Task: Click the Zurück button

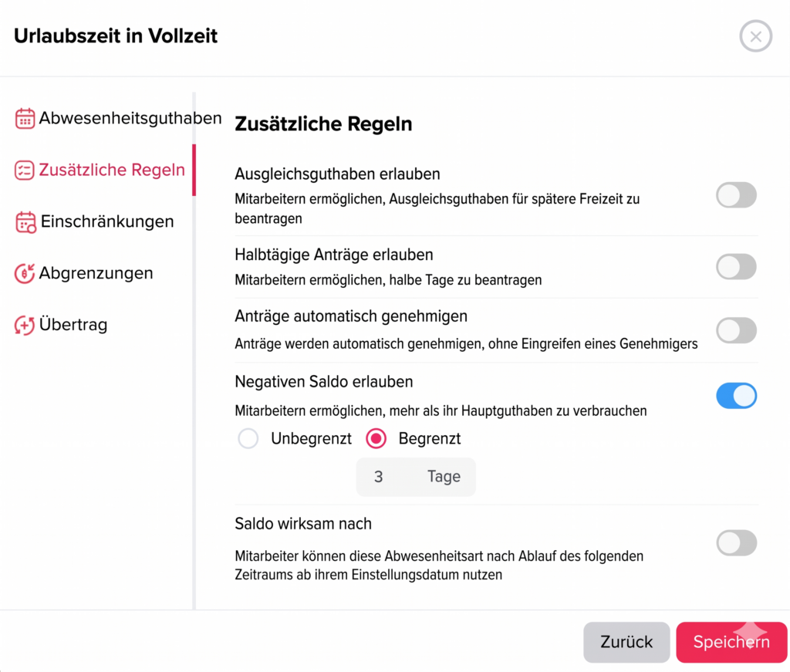Action: pyautogui.click(x=626, y=642)
